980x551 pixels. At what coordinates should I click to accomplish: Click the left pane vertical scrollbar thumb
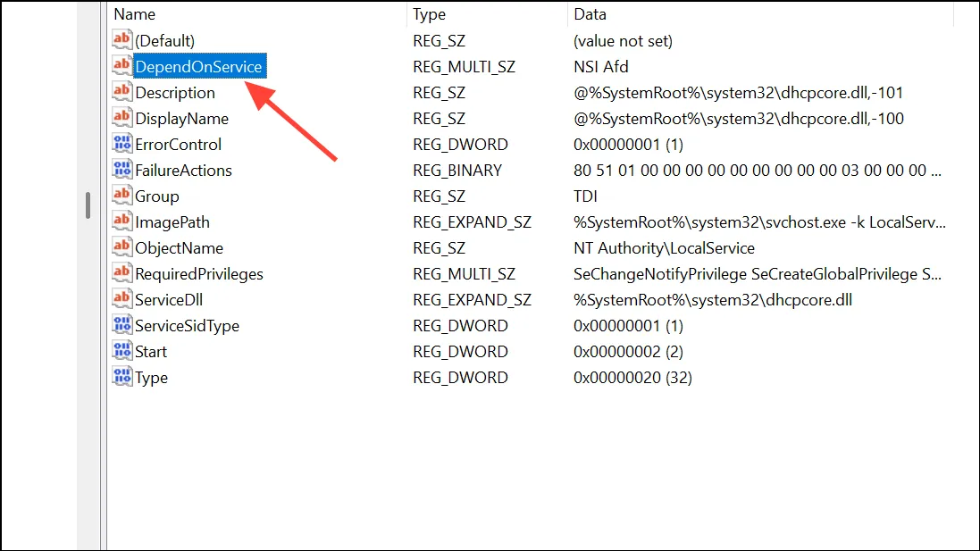click(x=88, y=205)
